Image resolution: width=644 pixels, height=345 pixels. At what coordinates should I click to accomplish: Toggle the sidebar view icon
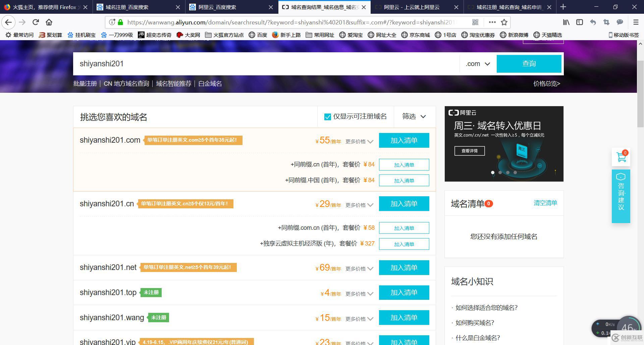[x=579, y=22]
